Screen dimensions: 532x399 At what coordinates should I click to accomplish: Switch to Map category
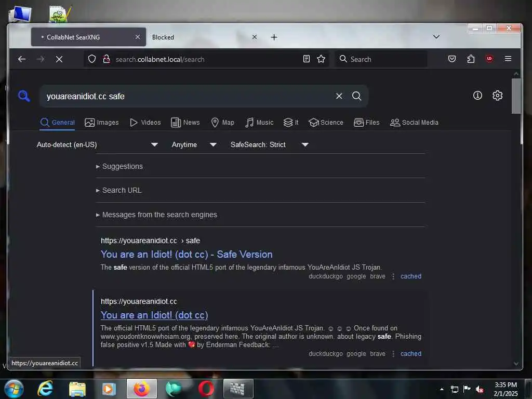(x=222, y=123)
